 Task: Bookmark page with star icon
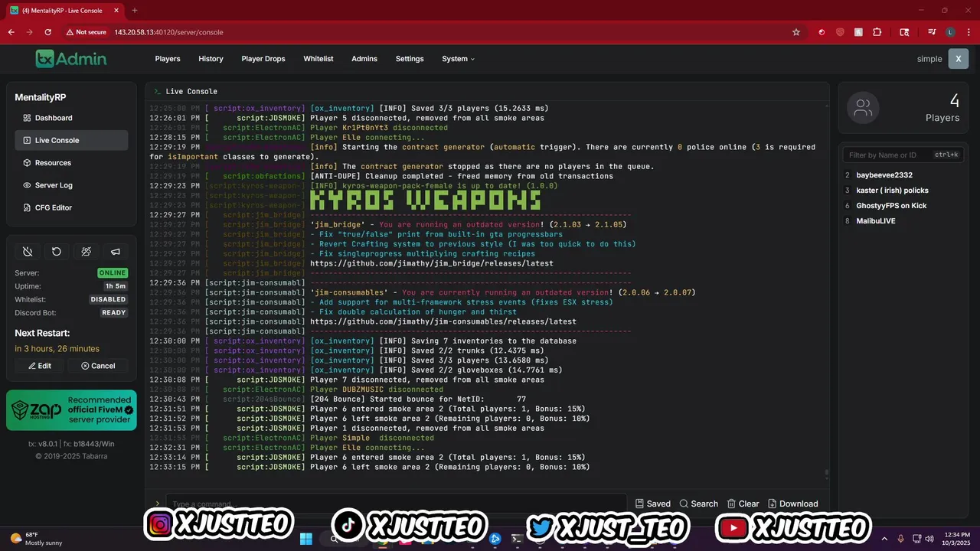tap(796, 32)
